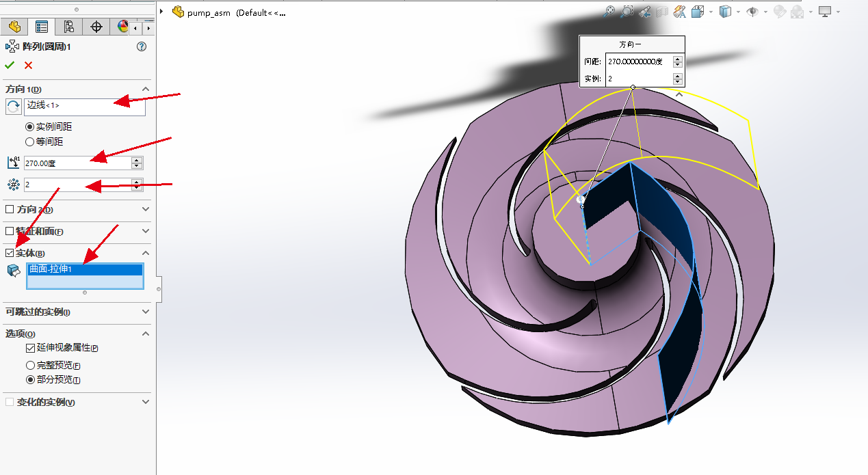The image size is (868, 475).
Task: Open the Hide/Show Items eye icon
Action: 753,12
